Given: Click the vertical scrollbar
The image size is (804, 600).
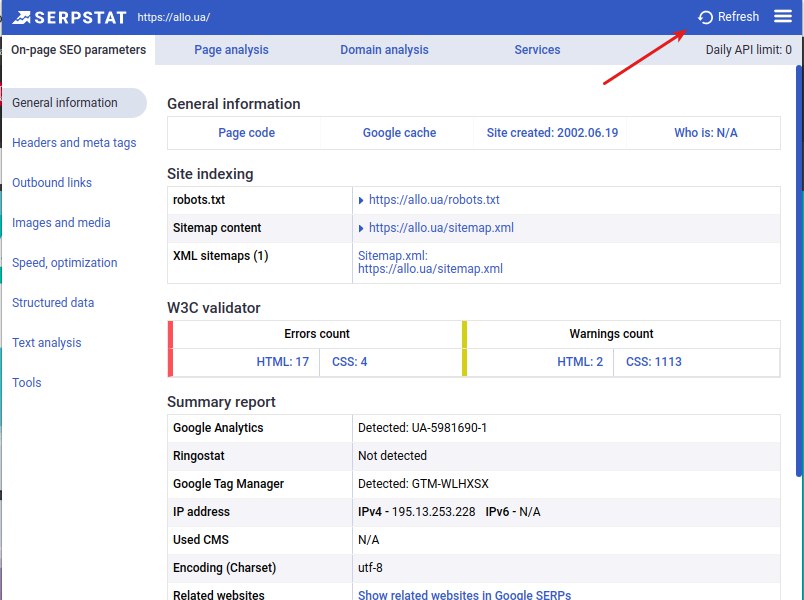Looking at the screenshot, I should pyautogui.click(x=799, y=272).
